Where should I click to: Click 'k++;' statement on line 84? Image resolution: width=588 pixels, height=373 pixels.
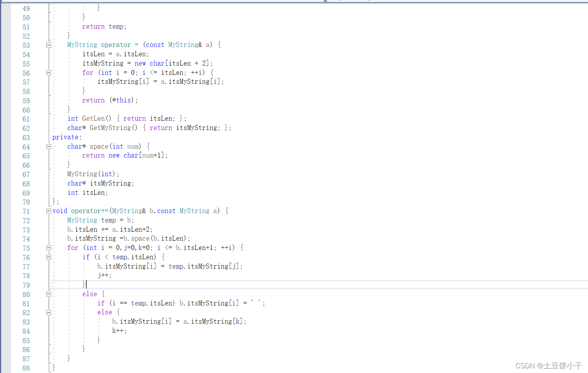[119, 331]
